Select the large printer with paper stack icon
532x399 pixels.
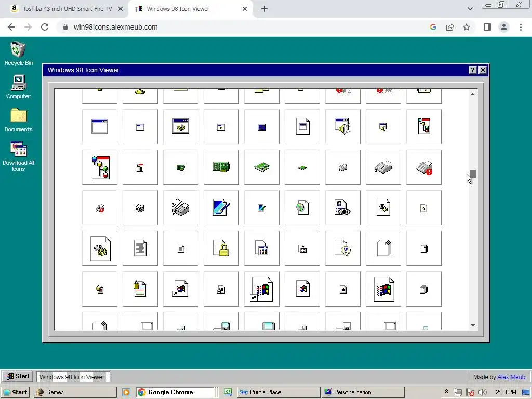pos(180,208)
